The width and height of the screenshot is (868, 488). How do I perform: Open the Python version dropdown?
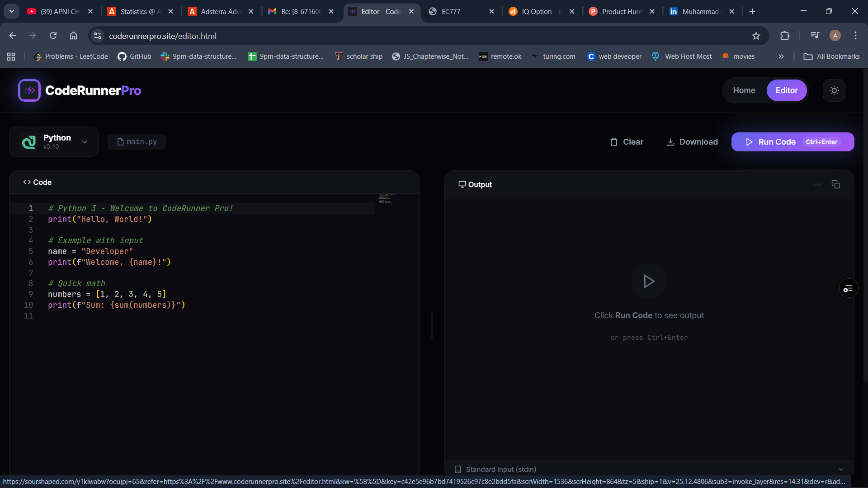(85, 141)
